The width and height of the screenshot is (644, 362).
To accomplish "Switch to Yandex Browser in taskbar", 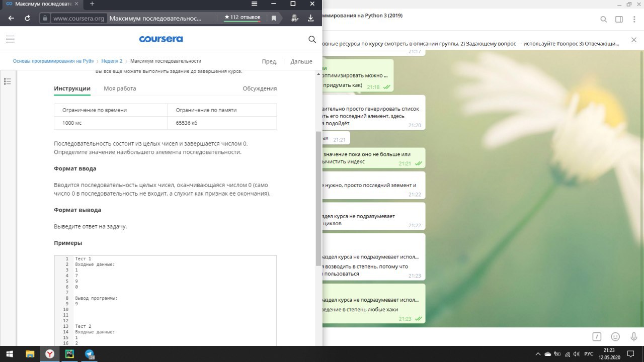I will coord(50,354).
